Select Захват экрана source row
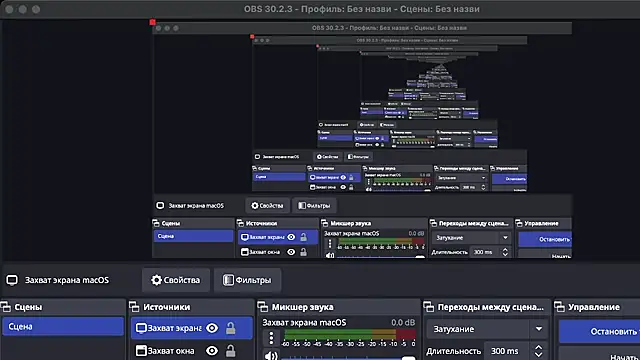This screenshot has width=640, height=360. click(x=191, y=328)
